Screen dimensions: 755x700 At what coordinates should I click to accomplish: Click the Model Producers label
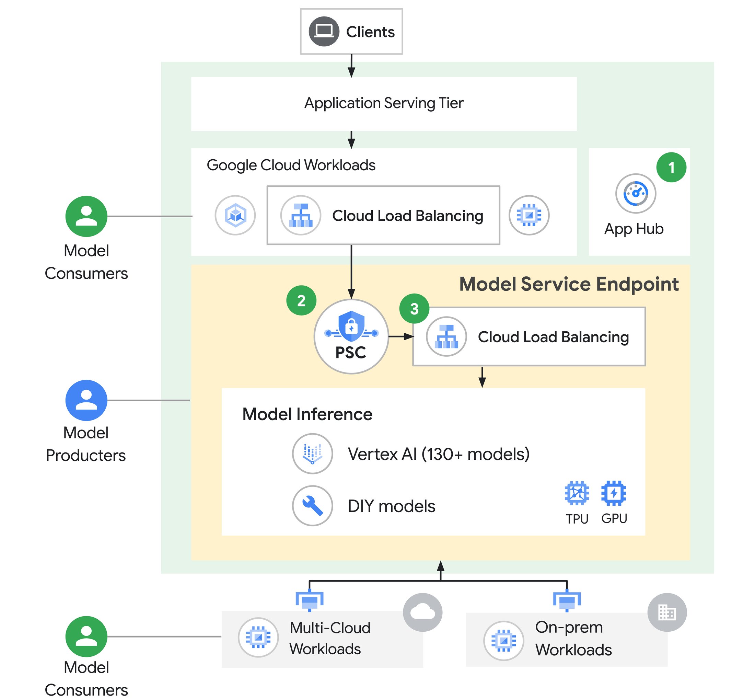coord(86,444)
